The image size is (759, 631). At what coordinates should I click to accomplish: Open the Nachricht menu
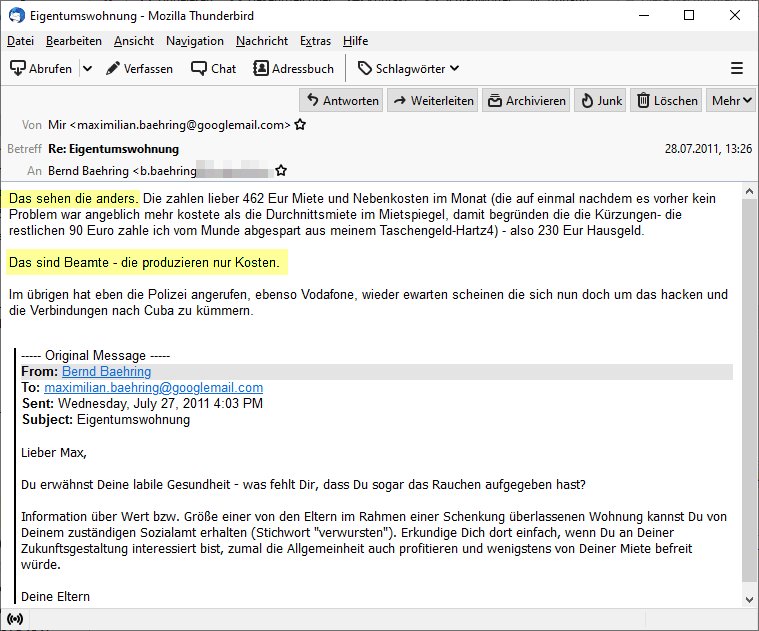pos(261,41)
